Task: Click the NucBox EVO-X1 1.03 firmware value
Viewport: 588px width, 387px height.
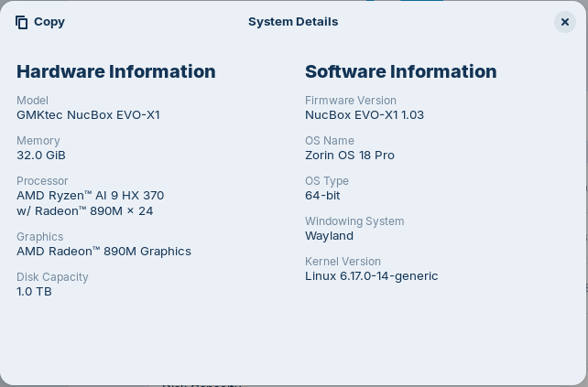Action: 364,115
